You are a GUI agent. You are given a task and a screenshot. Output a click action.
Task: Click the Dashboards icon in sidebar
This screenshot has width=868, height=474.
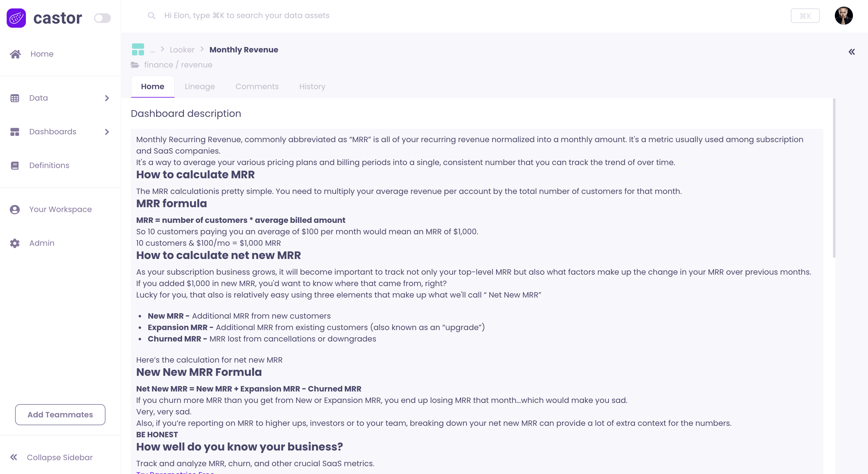(x=15, y=132)
